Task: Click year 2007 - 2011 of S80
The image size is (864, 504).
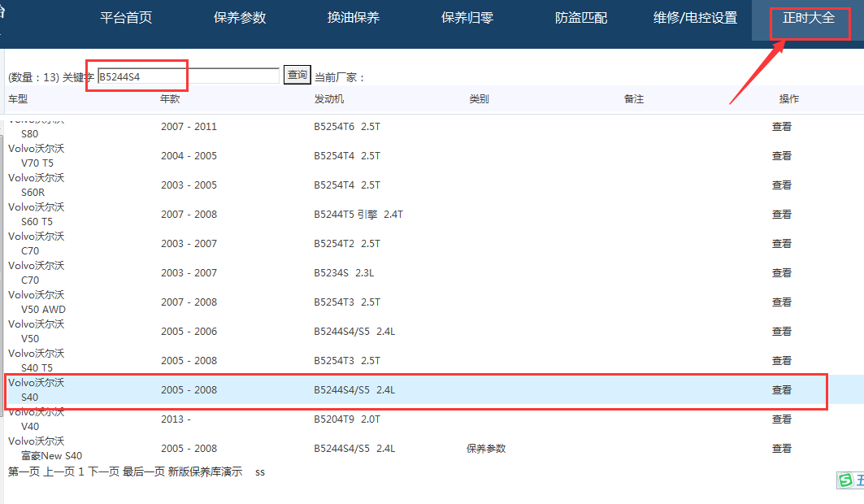Action: 189,127
